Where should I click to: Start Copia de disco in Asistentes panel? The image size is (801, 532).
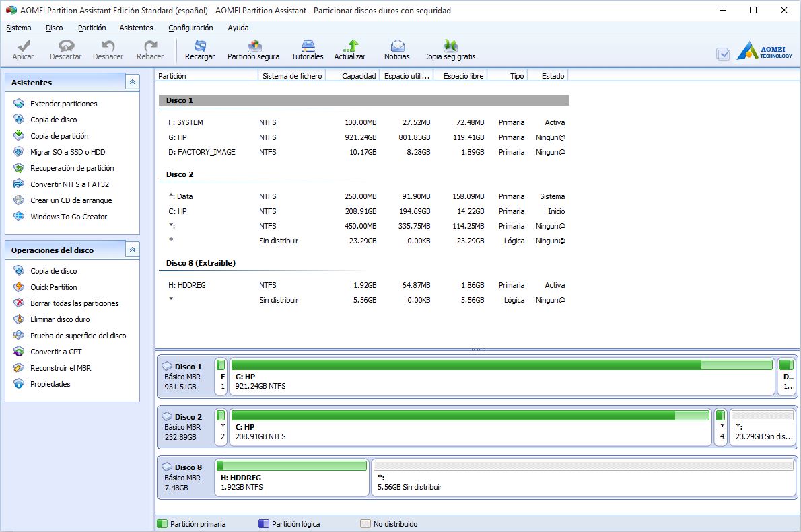(53, 120)
